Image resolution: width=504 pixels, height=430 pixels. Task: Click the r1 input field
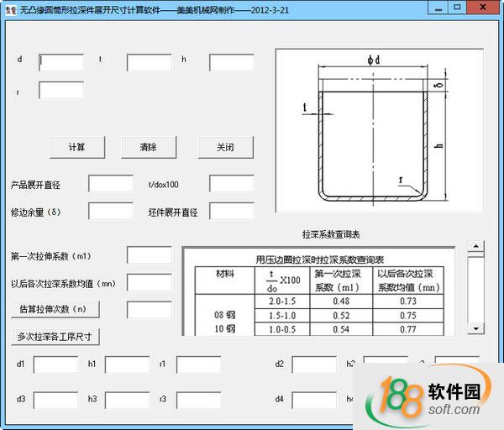[x=199, y=364]
